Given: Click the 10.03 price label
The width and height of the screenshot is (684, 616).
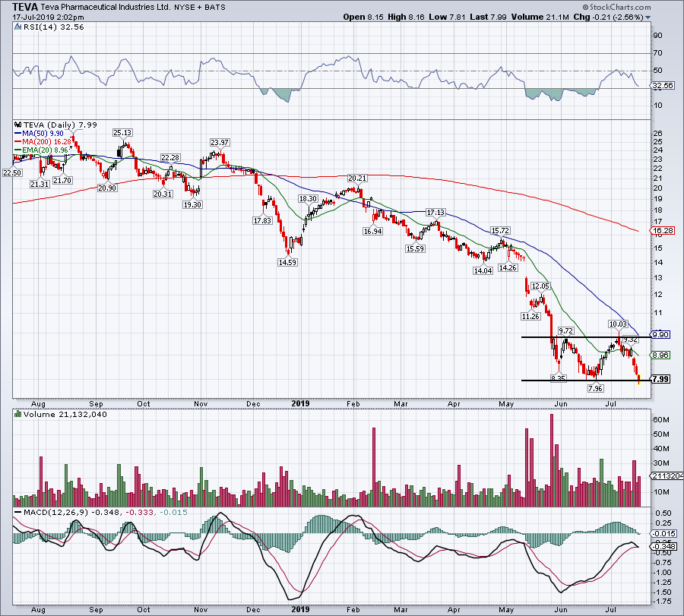Looking at the screenshot, I should click(618, 324).
